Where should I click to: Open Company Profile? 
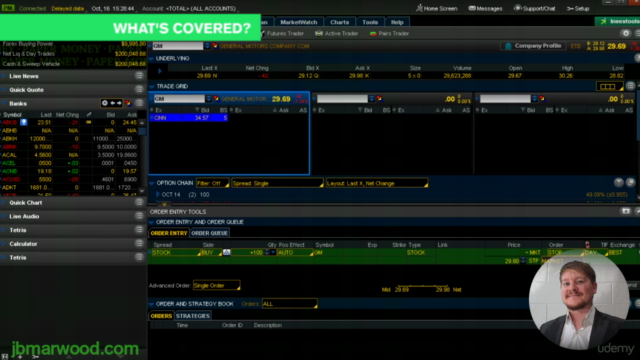[x=533, y=46]
